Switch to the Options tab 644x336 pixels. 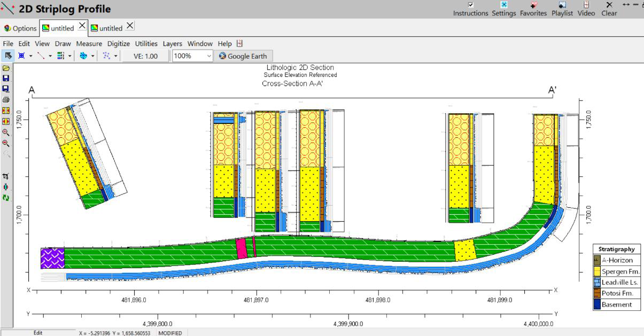[x=20, y=28]
